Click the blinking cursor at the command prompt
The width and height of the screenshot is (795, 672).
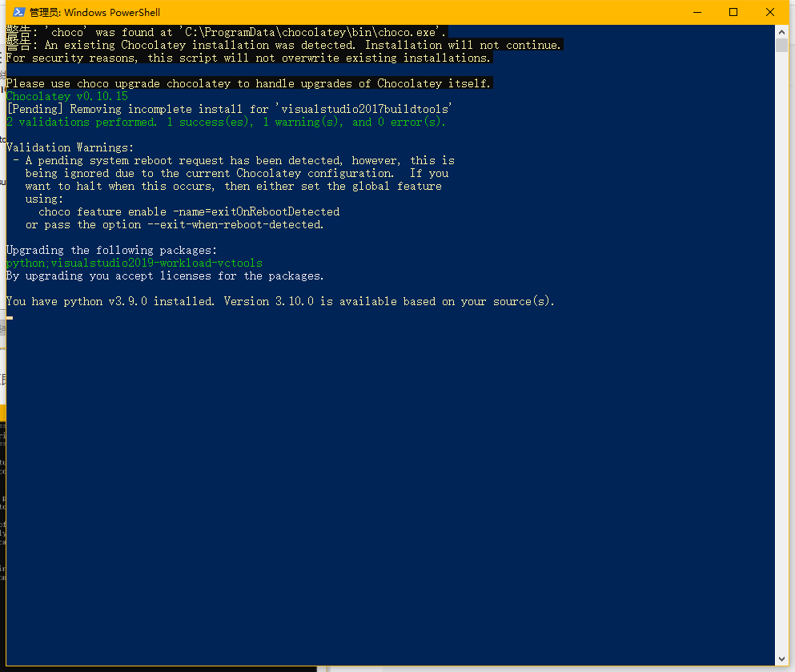tap(10, 317)
